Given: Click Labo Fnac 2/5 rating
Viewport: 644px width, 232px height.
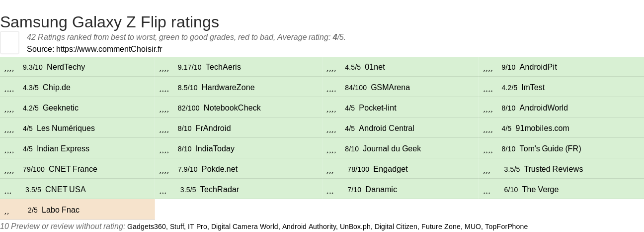Looking at the screenshot, I should point(78,210).
